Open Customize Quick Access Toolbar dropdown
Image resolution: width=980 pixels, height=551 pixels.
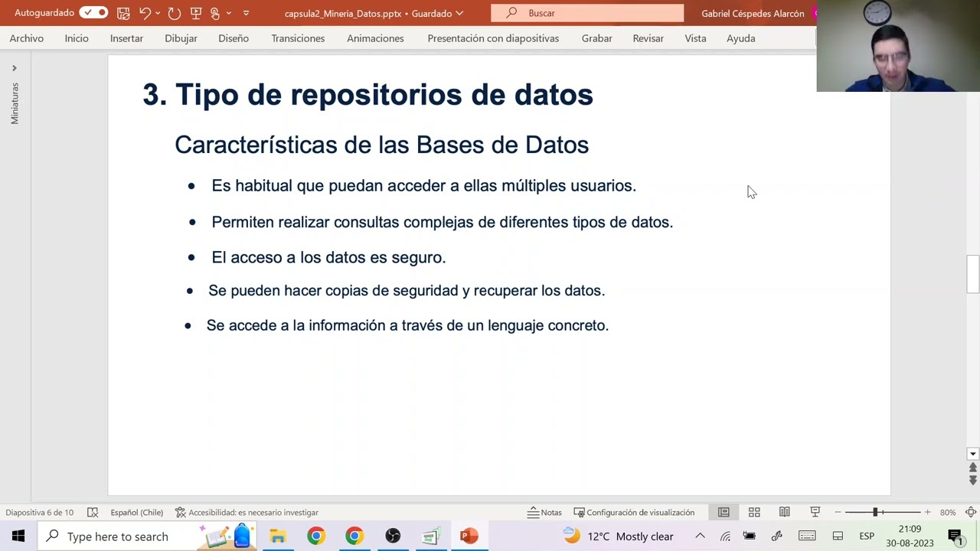[246, 13]
